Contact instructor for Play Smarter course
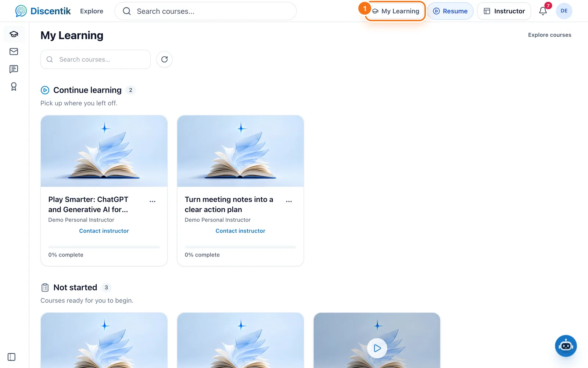588x368 pixels. [x=104, y=231]
